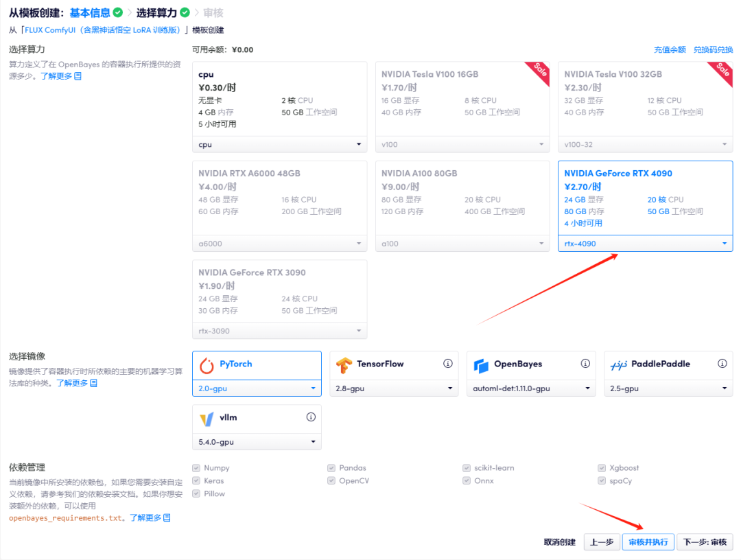Open TensorFlow image info icon
The width and height of the screenshot is (741, 560).
447,364
